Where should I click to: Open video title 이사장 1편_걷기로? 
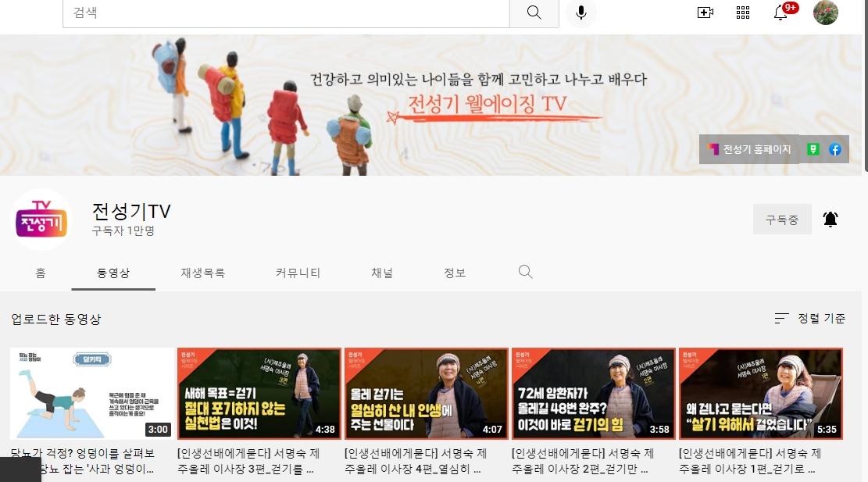tap(749, 461)
